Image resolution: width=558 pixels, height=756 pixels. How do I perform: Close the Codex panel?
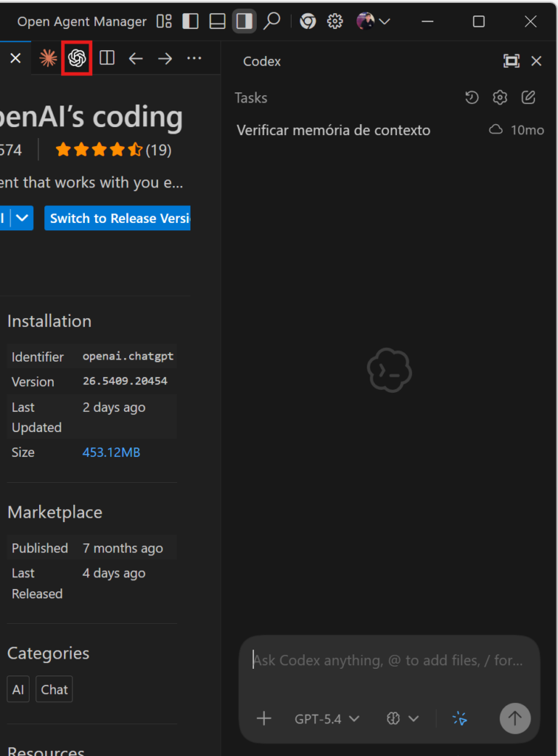pos(537,61)
